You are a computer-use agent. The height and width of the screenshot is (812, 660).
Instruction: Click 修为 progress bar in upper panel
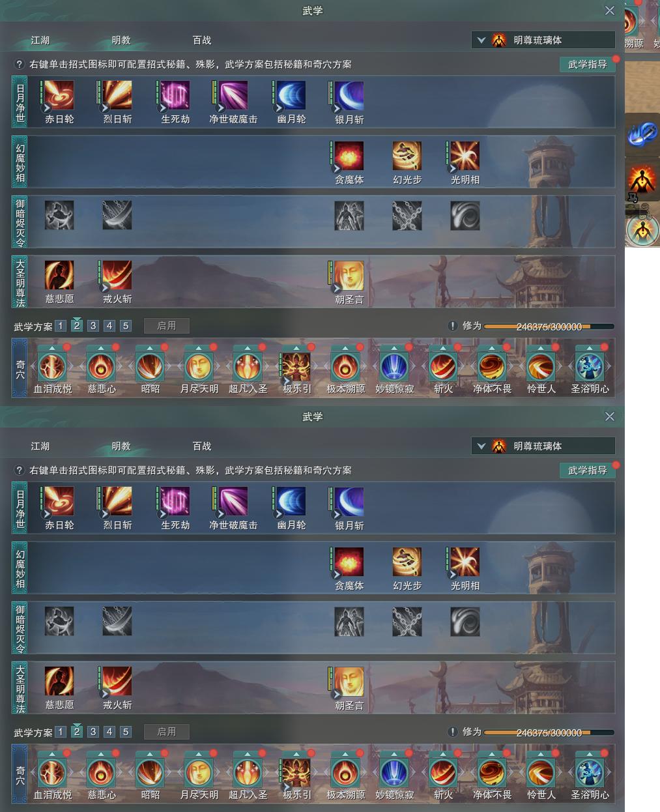point(549,326)
